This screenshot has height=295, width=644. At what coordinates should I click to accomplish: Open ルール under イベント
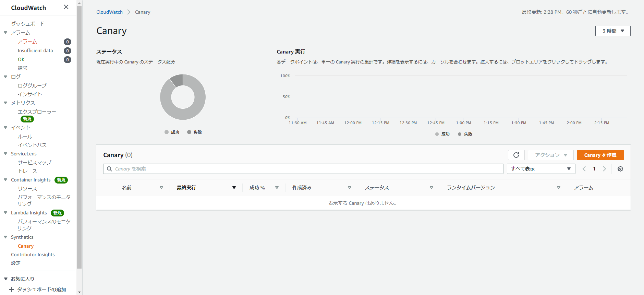tap(25, 137)
